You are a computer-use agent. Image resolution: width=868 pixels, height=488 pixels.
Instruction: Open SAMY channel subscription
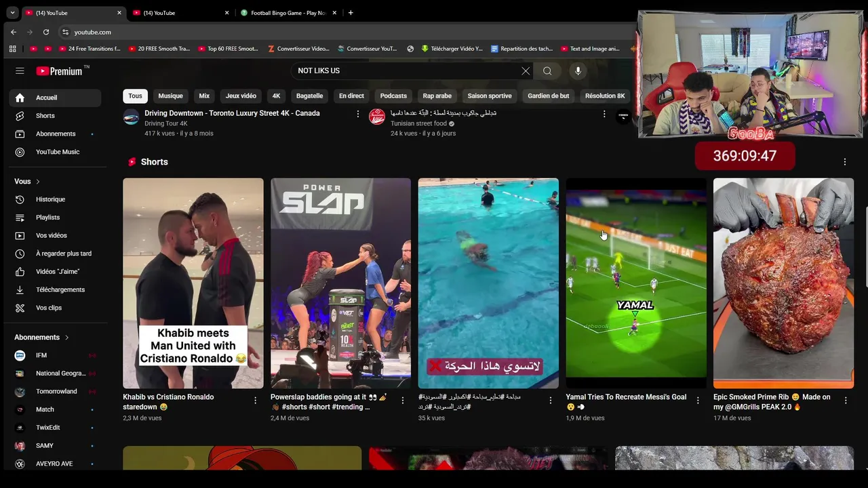tap(56, 445)
